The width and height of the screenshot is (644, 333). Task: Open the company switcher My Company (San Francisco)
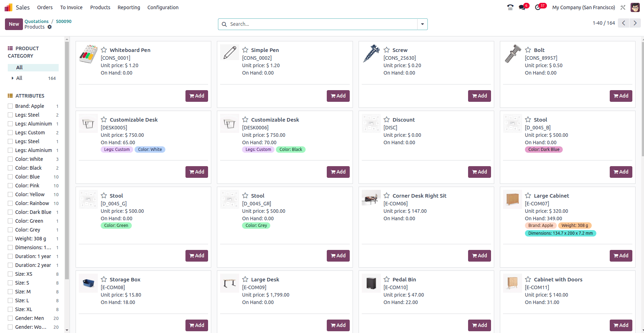tap(584, 7)
